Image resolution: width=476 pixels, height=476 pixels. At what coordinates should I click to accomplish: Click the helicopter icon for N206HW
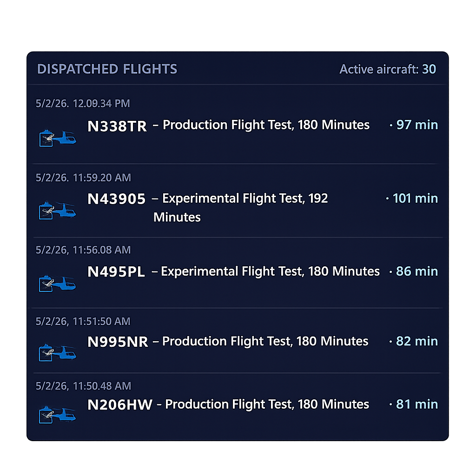[x=58, y=415]
